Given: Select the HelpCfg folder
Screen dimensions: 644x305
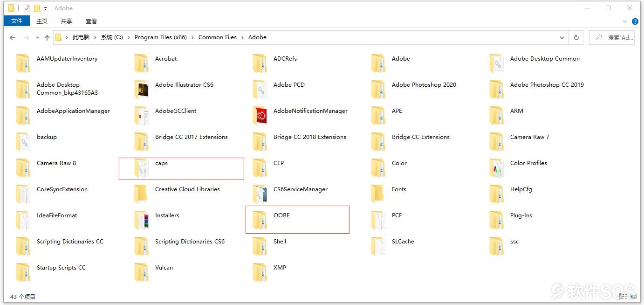Looking at the screenshot, I should [x=521, y=189].
